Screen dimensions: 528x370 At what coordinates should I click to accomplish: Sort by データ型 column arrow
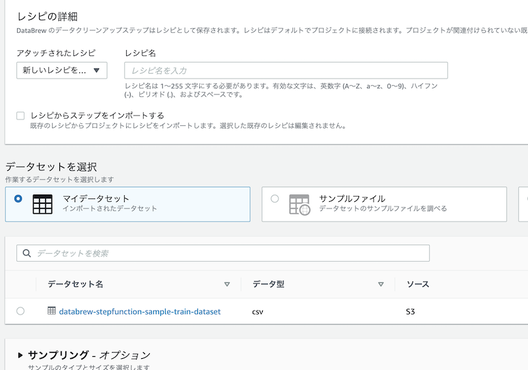pyautogui.click(x=381, y=284)
